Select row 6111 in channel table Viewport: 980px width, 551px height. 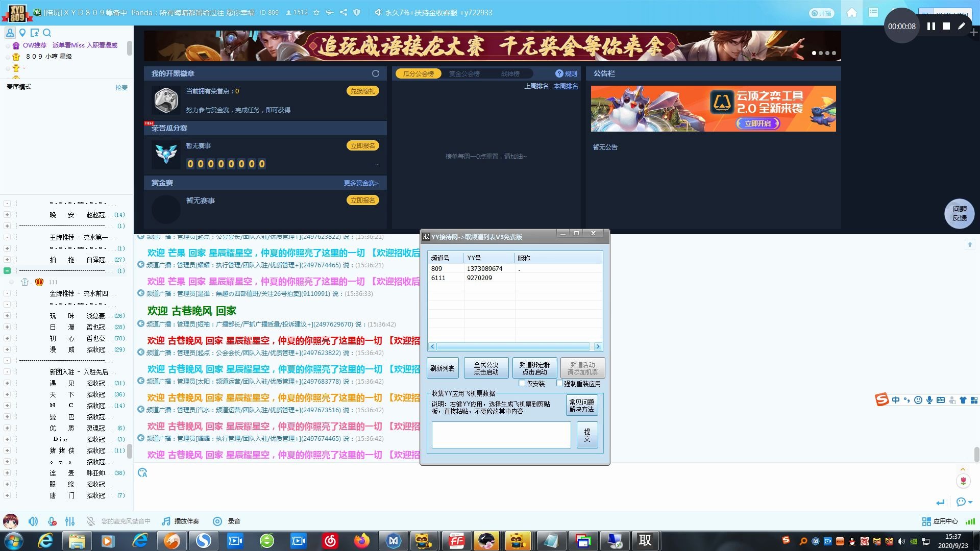pyautogui.click(x=515, y=278)
